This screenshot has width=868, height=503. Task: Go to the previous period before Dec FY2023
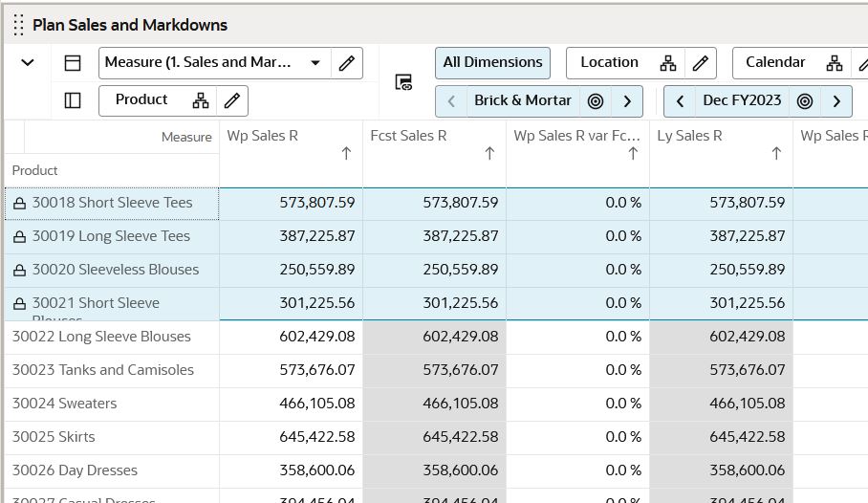[x=680, y=101]
